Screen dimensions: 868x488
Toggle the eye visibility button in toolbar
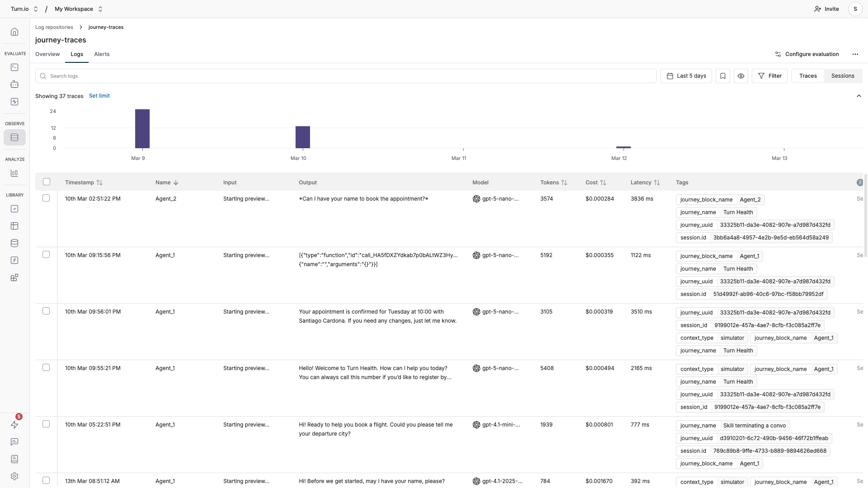click(x=741, y=76)
